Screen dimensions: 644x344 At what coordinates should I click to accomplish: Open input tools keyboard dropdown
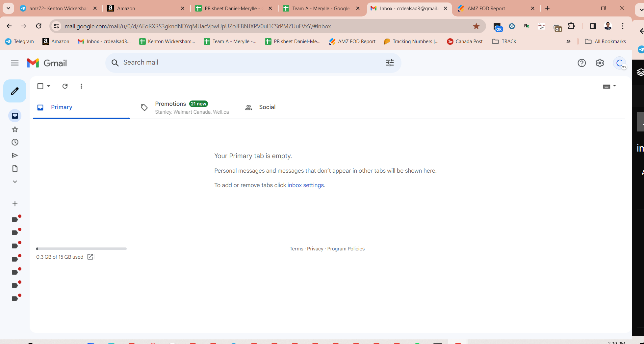pos(609,86)
